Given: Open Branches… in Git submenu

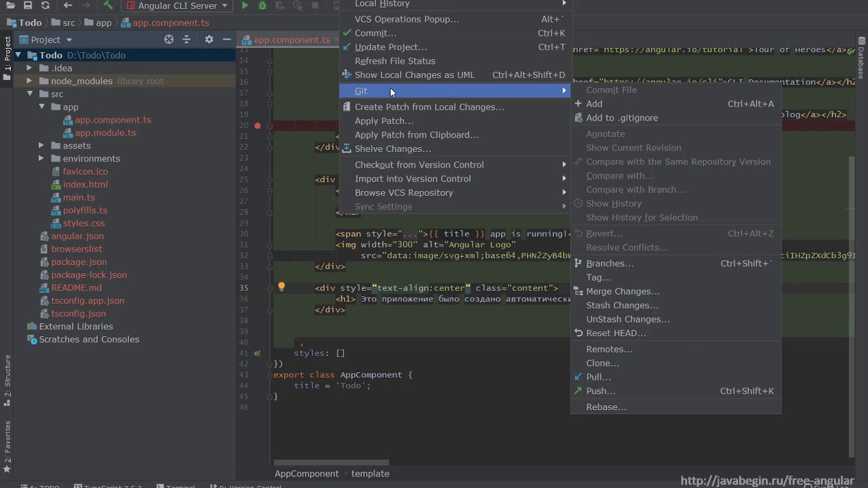Looking at the screenshot, I should click(676, 263).
